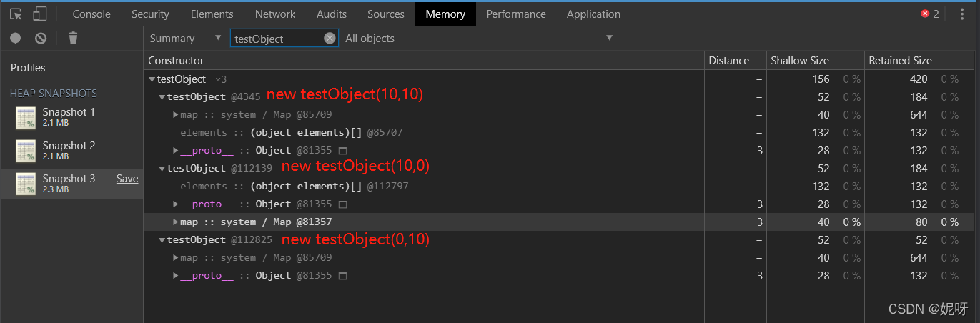This screenshot has width=980, height=323.
Task: Sort by the Retained Size column header
Action: pyautogui.click(x=900, y=61)
